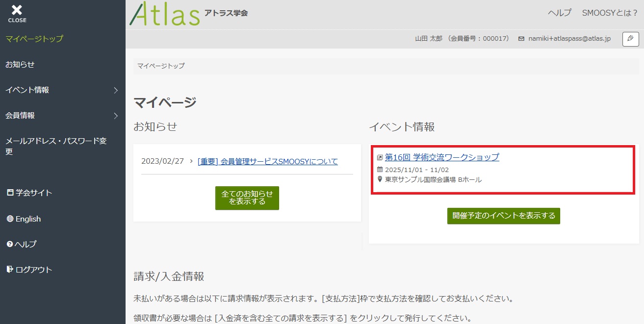The image size is (644, 324).
Task: Click the external link icon beside the workshop title
Action: point(380,157)
